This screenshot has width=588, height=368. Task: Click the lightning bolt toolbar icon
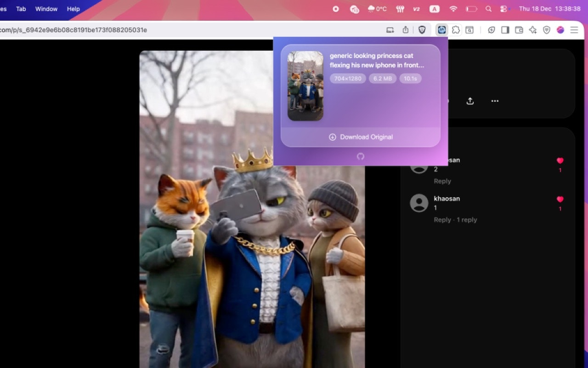pyautogui.click(x=492, y=30)
